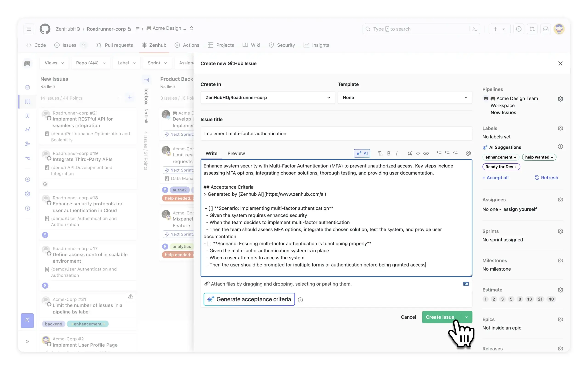Screen dimensions: 588x370
Task: Open the Pull requests tab
Action: pos(115,45)
